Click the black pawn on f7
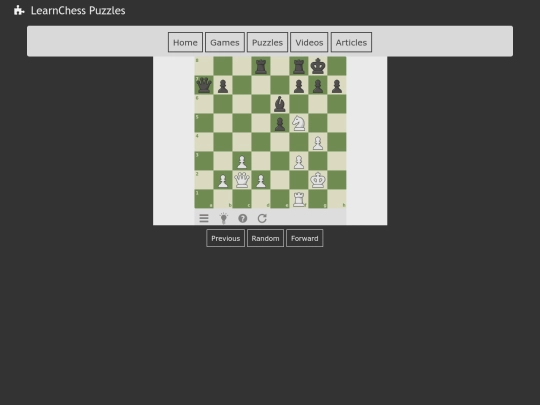This screenshot has height=405, width=540. 299,85
